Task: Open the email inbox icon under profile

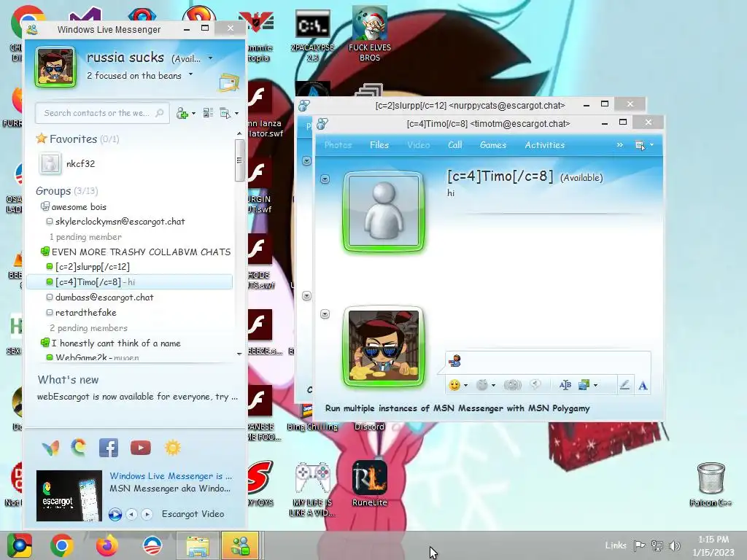Action: point(228,82)
